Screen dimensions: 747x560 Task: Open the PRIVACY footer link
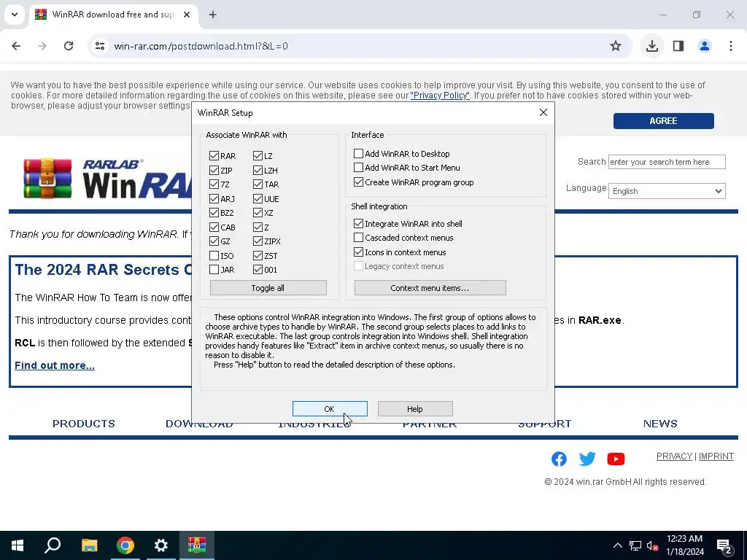[674, 456]
